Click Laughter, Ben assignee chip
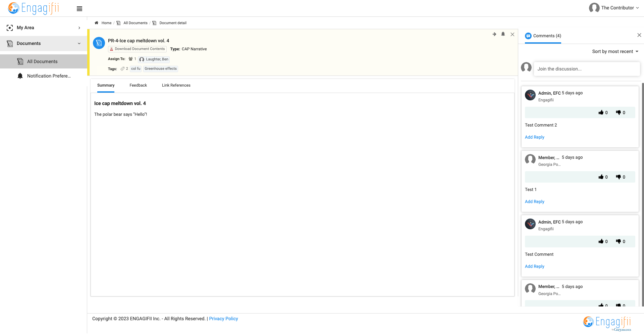 (x=154, y=59)
